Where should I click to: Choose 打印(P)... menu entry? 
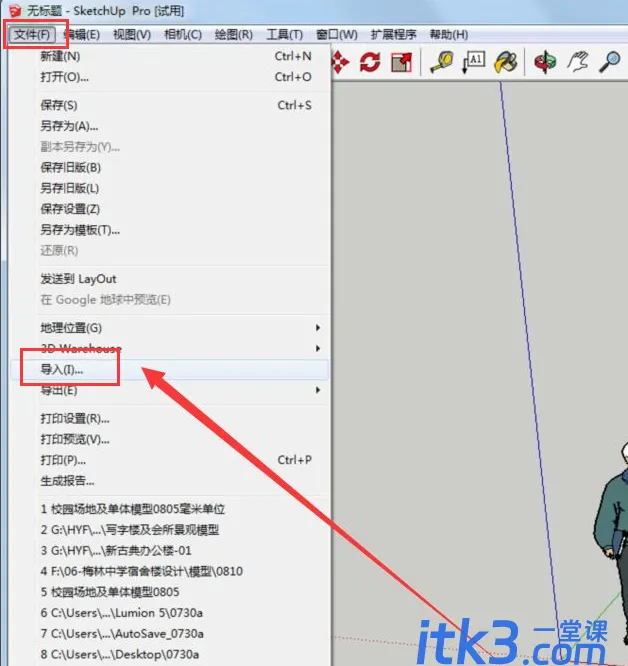click(x=169, y=460)
